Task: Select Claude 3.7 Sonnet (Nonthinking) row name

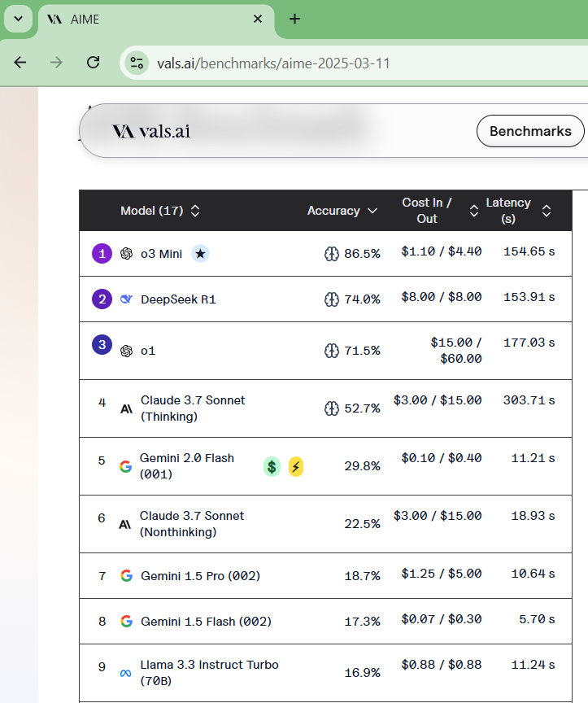Action: tap(192, 524)
